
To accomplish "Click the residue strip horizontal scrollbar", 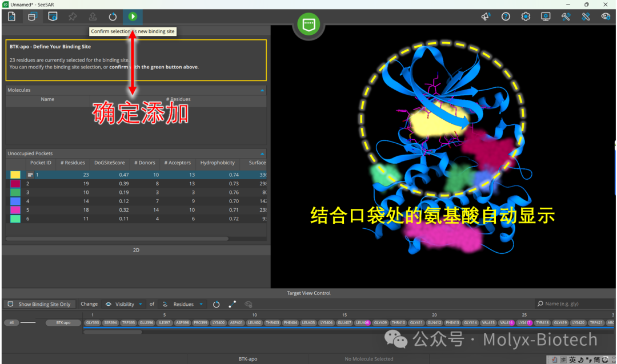I will point(113,332).
